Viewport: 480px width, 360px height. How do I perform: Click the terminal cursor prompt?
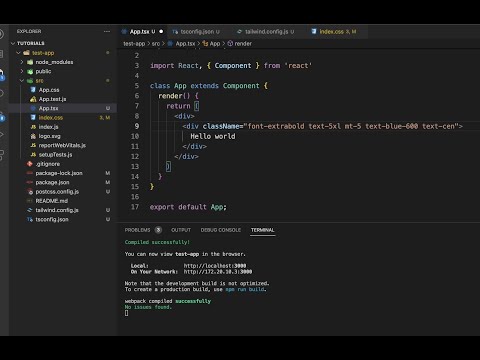tap(126, 313)
